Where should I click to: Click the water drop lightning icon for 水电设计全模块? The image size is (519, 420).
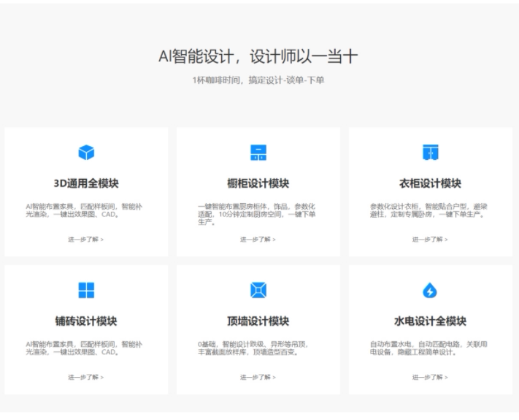pyautogui.click(x=430, y=290)
